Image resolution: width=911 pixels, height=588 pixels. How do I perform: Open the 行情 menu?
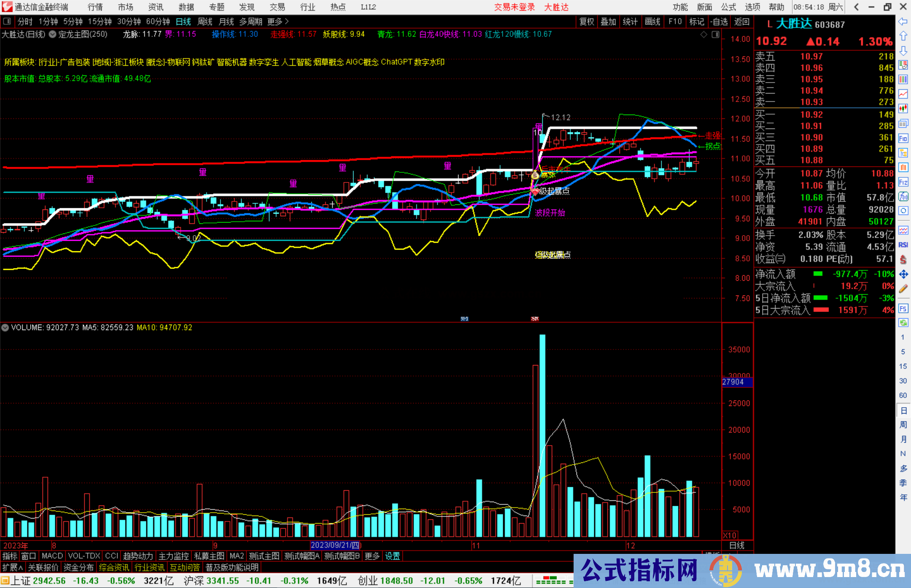[x=95, y=7]
